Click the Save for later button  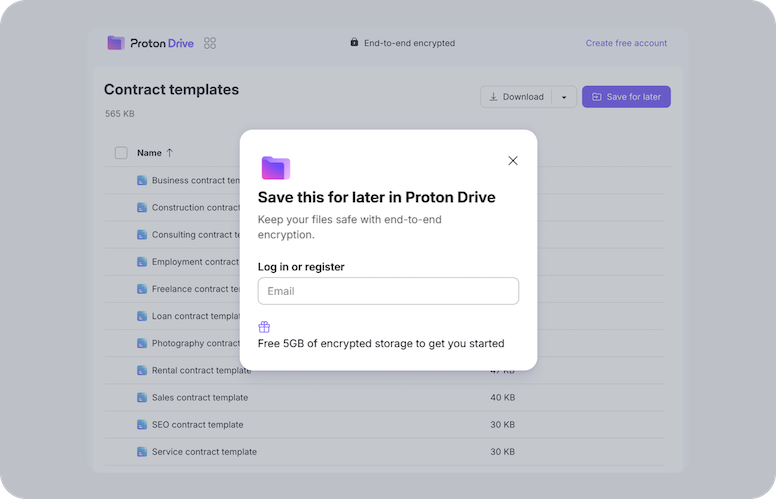point(626,97)
